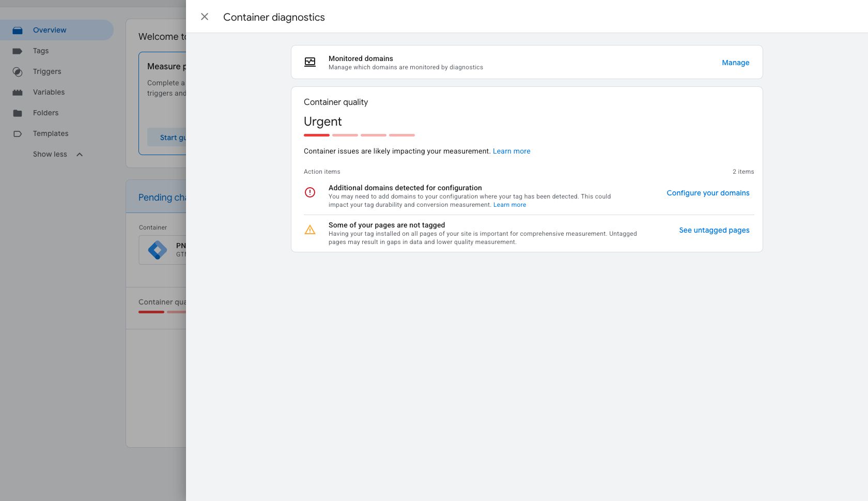Go to Tags in the sidebar
Viewport: 868px width, 501px height.
(x=41, y=51)
